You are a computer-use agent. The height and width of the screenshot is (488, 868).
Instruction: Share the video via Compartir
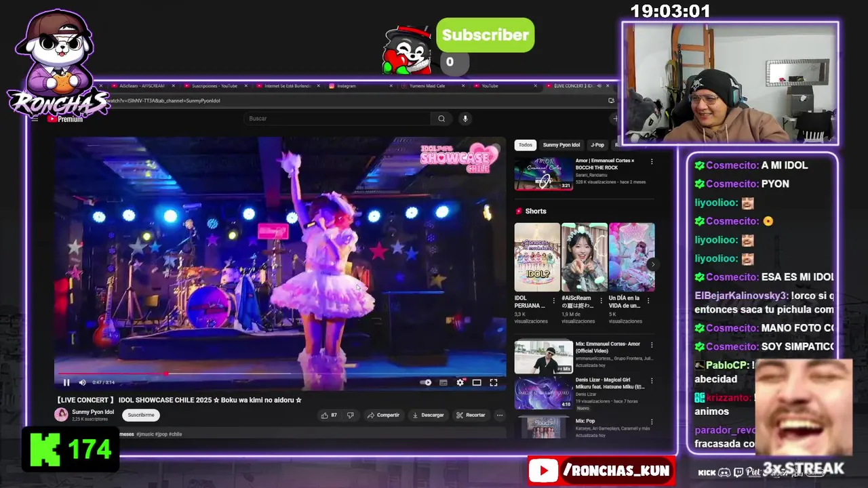coord(384,415)
